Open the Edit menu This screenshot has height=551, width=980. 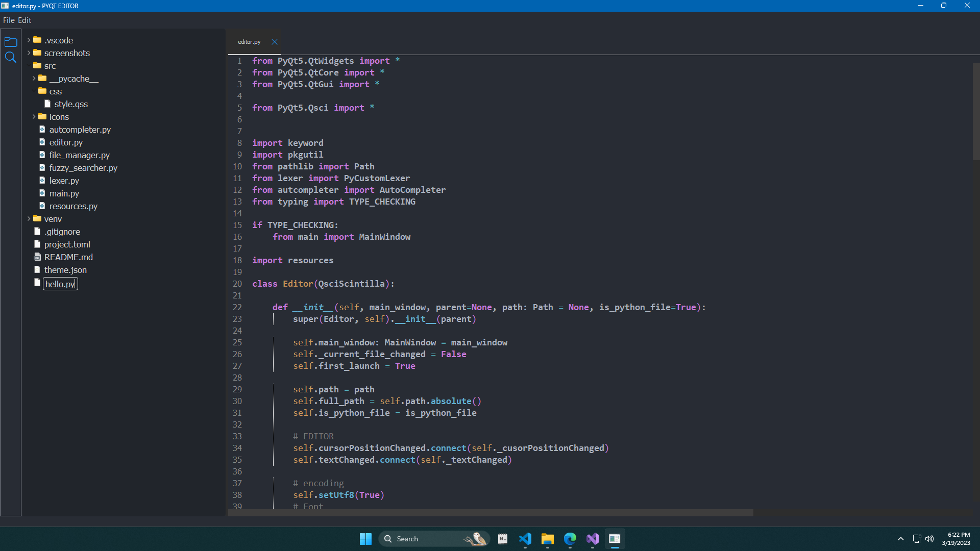[24, 20]
